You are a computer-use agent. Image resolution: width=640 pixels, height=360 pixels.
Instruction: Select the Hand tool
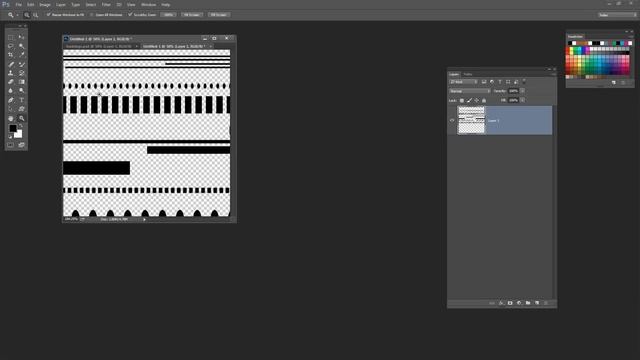11,118
